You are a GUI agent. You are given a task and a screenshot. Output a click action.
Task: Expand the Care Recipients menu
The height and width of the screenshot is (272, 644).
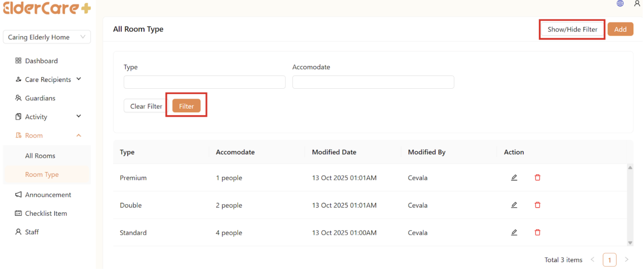(x=48, y=80)
